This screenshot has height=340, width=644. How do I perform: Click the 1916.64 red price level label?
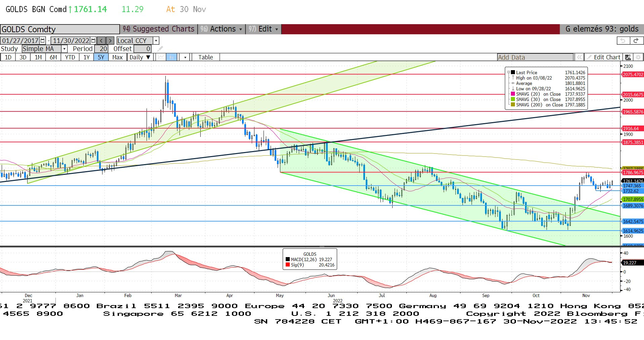[x=633, y=129]
